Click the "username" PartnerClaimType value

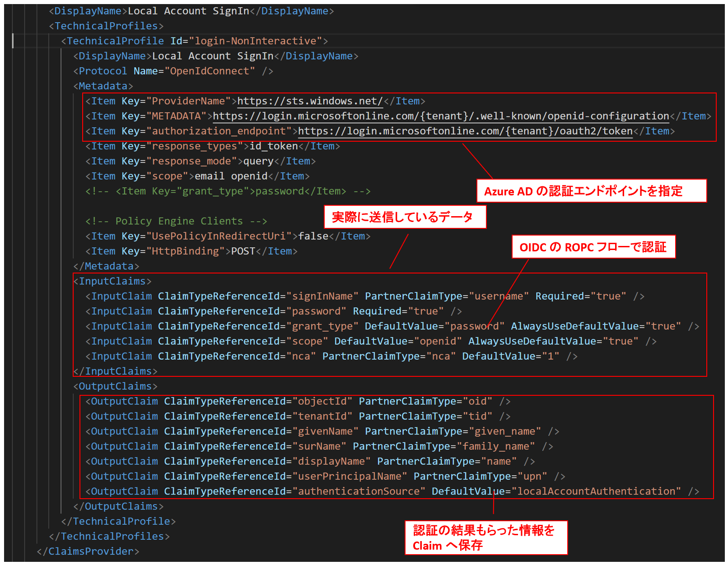tap(499, 296)
